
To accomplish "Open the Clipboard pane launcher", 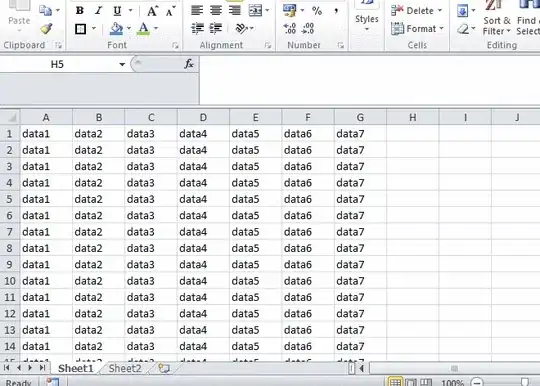I will [59, 45].
